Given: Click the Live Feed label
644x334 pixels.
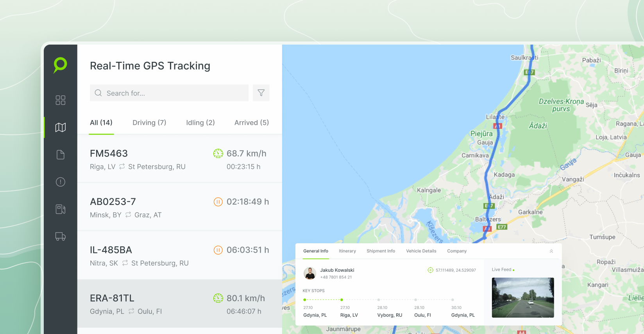Looking at the screenshot, I should (502, 269).
